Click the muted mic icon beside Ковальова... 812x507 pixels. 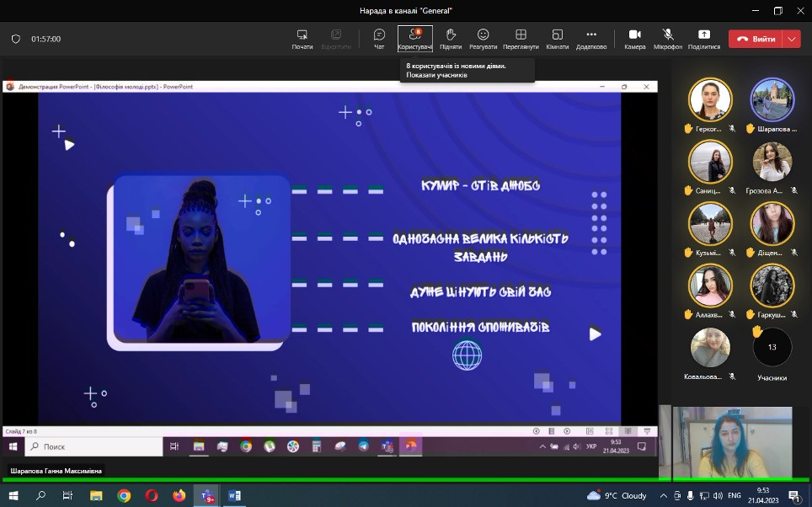[x=732, y=376]
